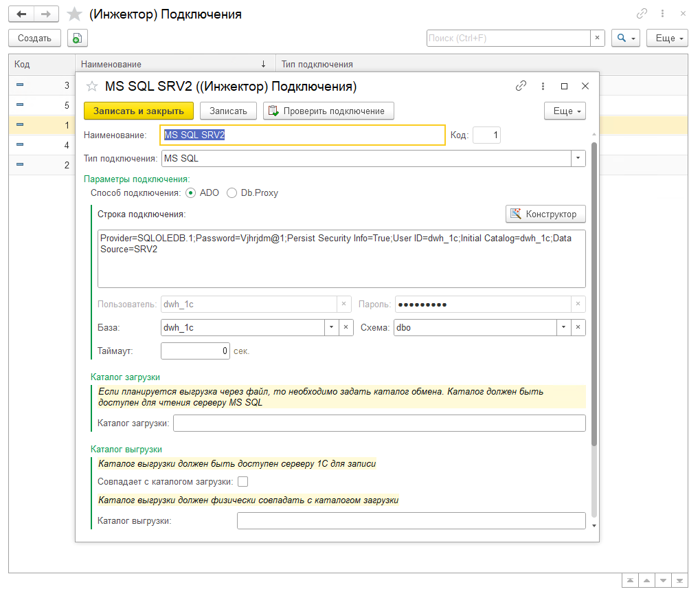
Task: Expand the База dropdown list
Action: pos(331,327)
